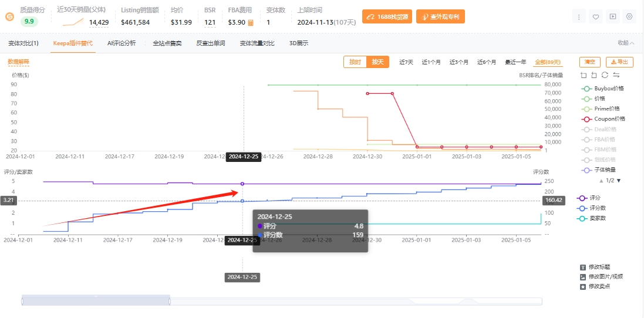
Task: Click the Listing sales amount $461,584
Action: point(136,22)
